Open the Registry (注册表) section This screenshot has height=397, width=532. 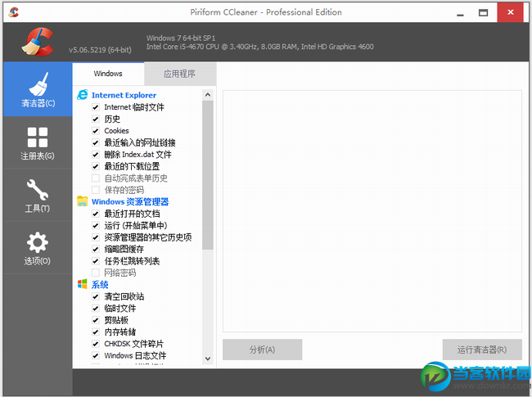(38, 143)
